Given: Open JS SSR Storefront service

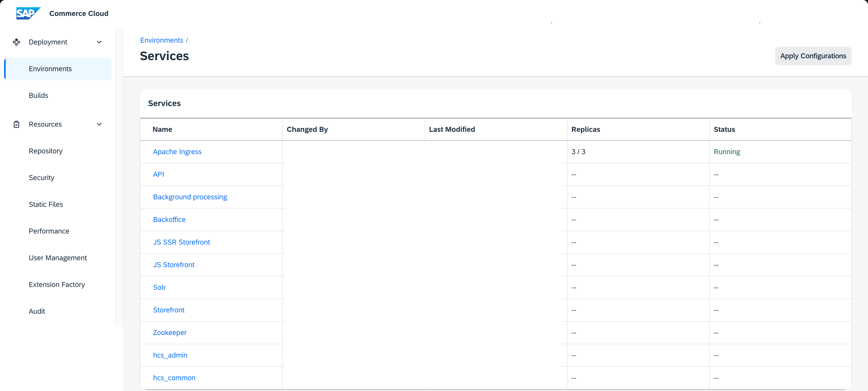Looking at the screenshot, I should pyautogui.click(x=181, y=242).
